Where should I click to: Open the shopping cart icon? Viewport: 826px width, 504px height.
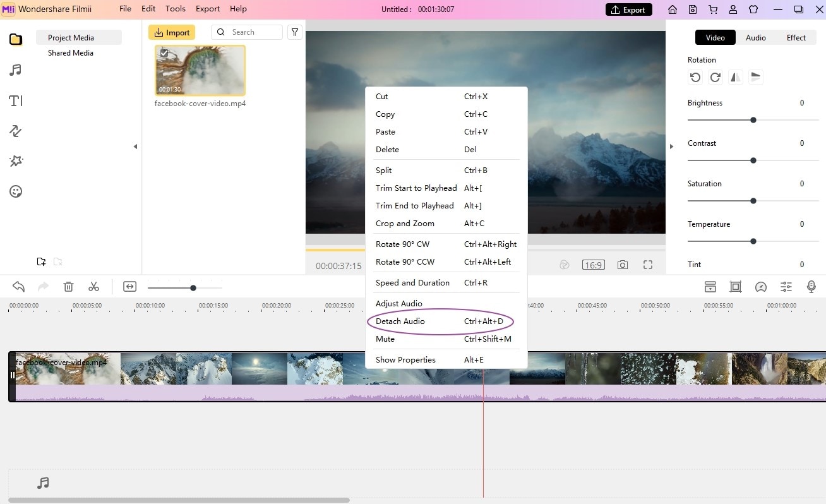713,9
